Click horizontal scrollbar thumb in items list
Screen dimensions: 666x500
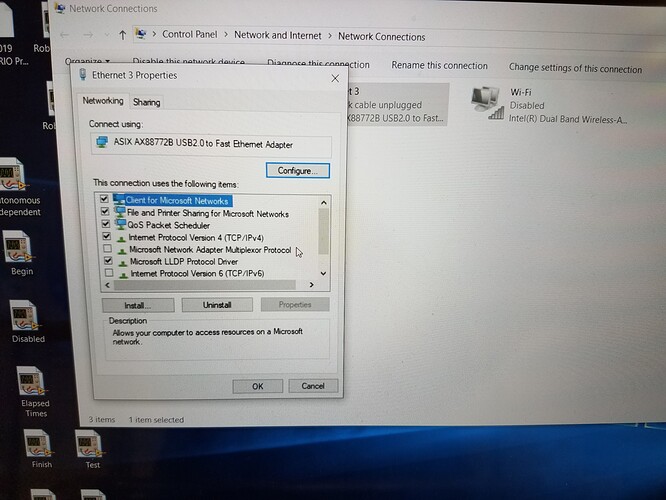pyautogui.click(x=205, y=285)
